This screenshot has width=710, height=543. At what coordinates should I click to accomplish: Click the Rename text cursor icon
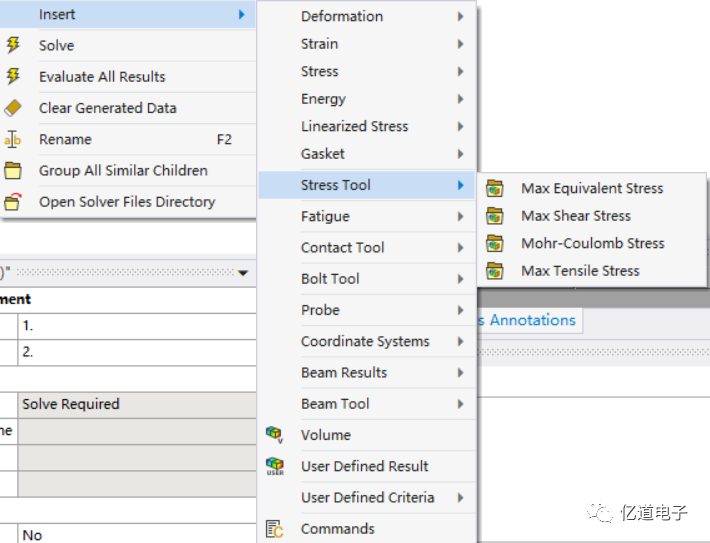13,139
